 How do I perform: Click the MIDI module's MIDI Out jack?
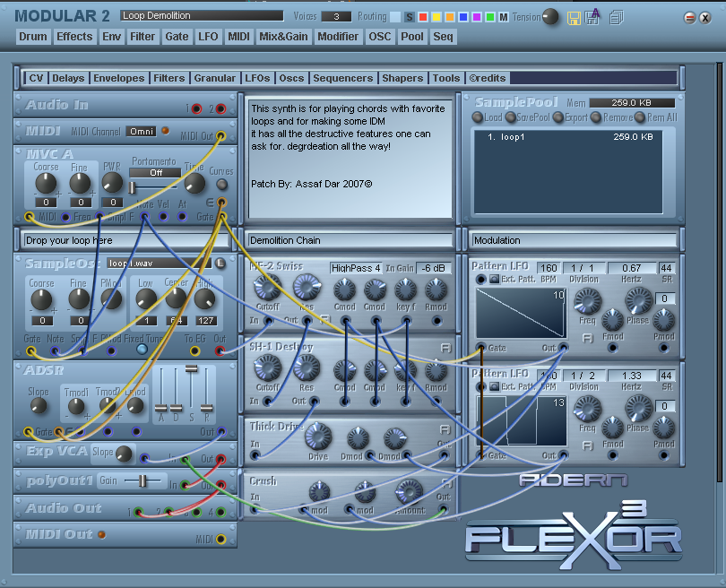click(220, 136)
